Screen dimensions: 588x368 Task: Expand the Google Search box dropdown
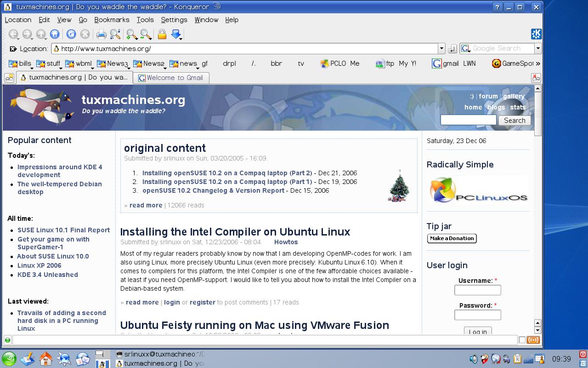tap(538, 49)
